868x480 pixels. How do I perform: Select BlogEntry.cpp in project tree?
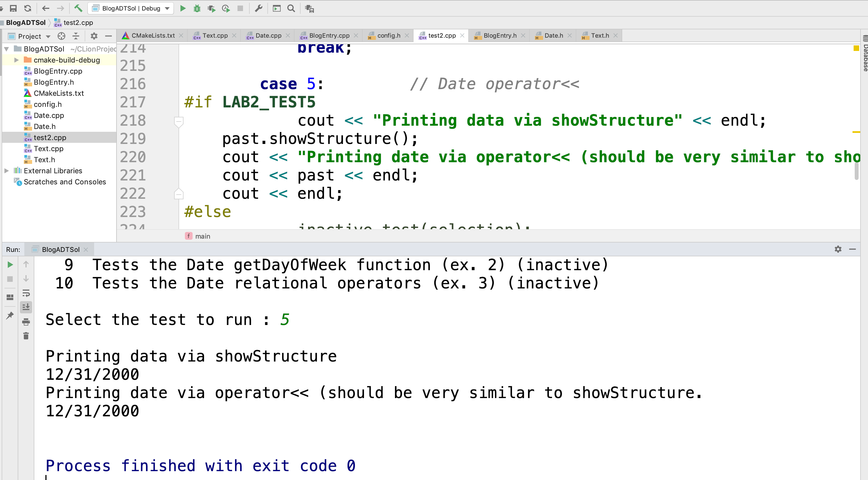click(58, 71)
